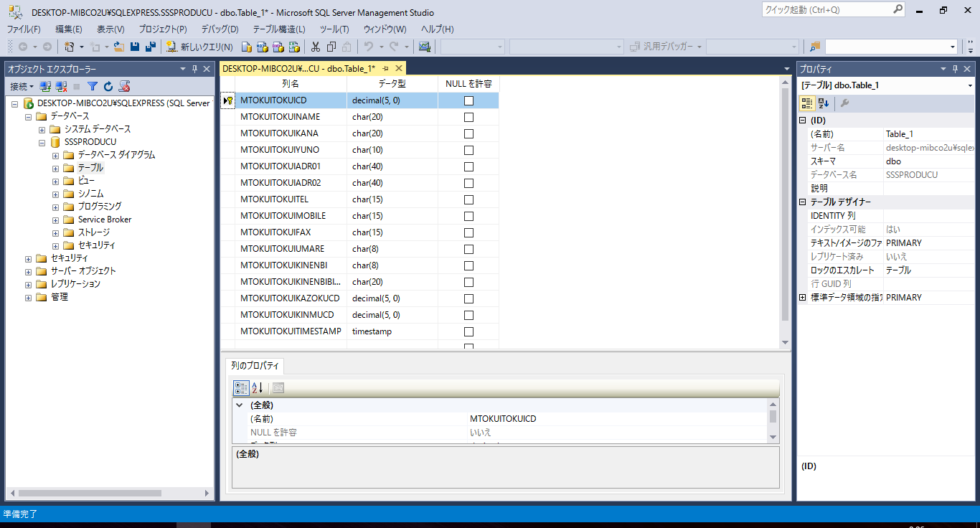Refresh Object Explorer with the refresh icon

[x=108, y=86]
